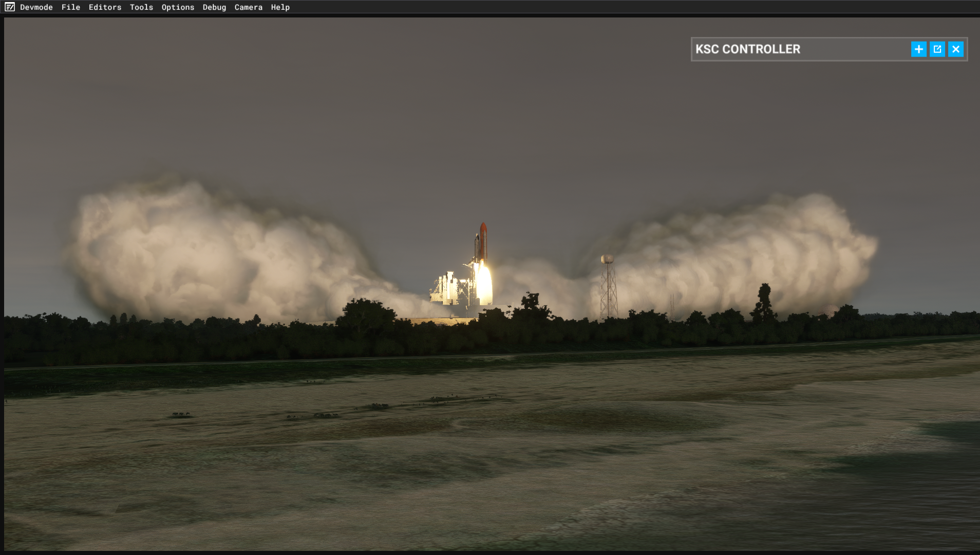Viewport: 980px width, 555px height.
Task: Click the tall tree right of the tower
Action: [764, 302]
